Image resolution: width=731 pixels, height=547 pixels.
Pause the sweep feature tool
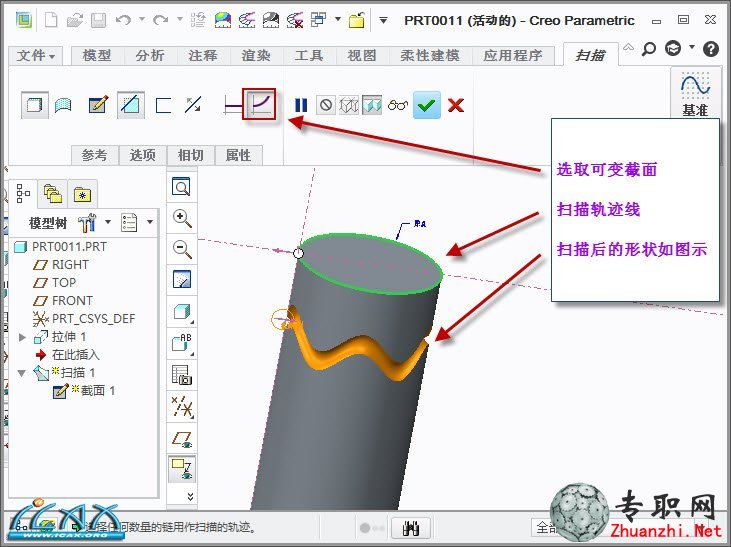pyautogui.click(x=301, y=105)
